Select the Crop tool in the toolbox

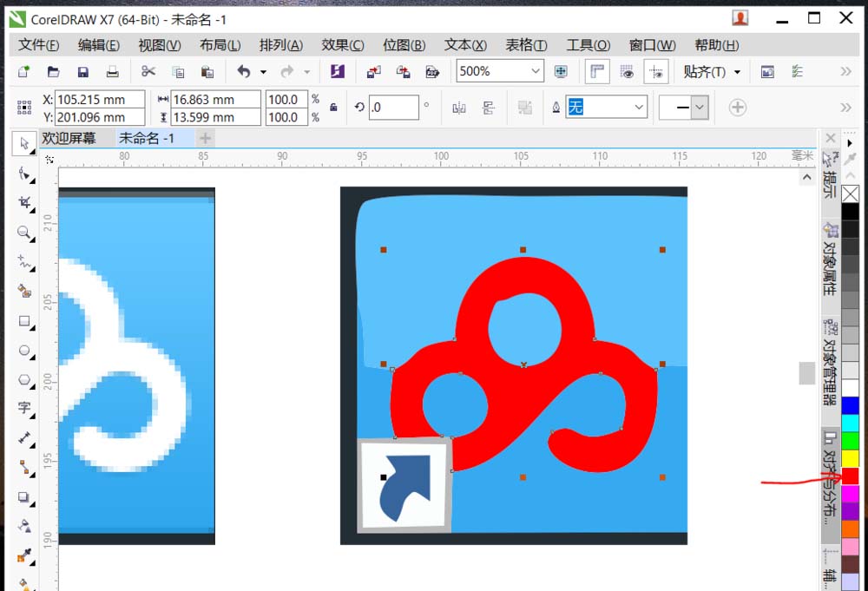tap(23, 203)
